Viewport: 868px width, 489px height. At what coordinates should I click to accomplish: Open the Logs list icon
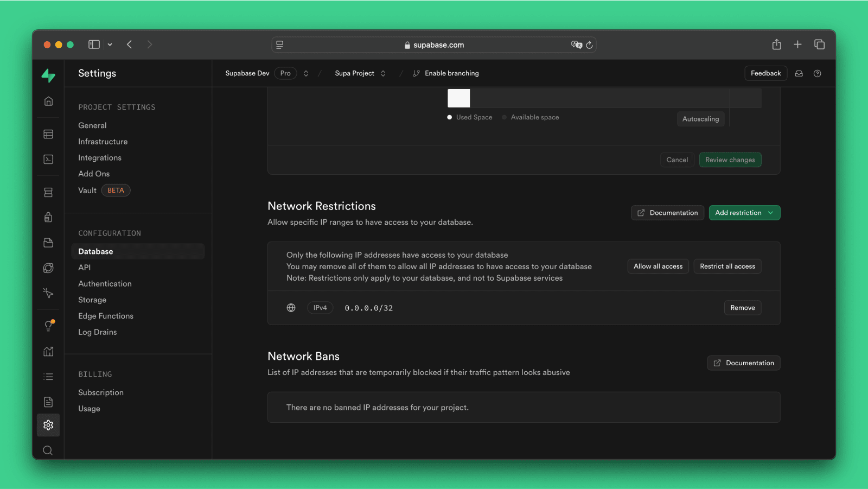[x=48, y=377]
